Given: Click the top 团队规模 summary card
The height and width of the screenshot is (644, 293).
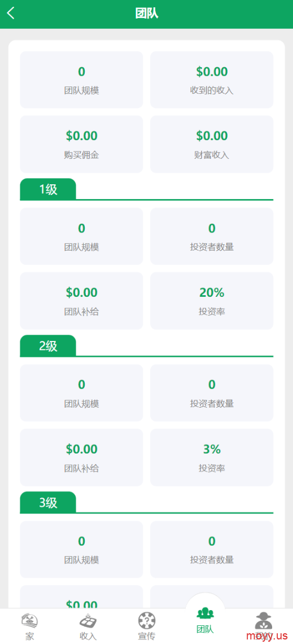Looking at the screenshot, I should (82, 80).
